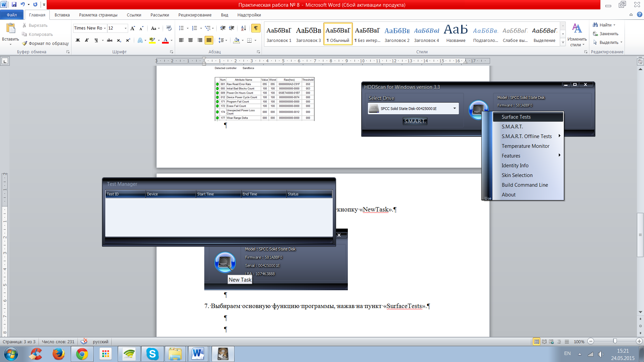
Task: Expand S.M.A.R.T. Offline Tests submenu
Action: coord(528,136)
